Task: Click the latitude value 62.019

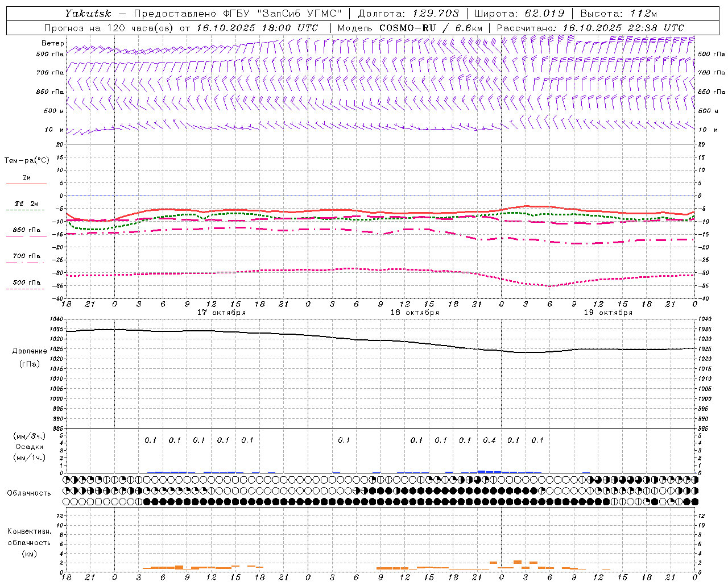Action: [544, 14]
